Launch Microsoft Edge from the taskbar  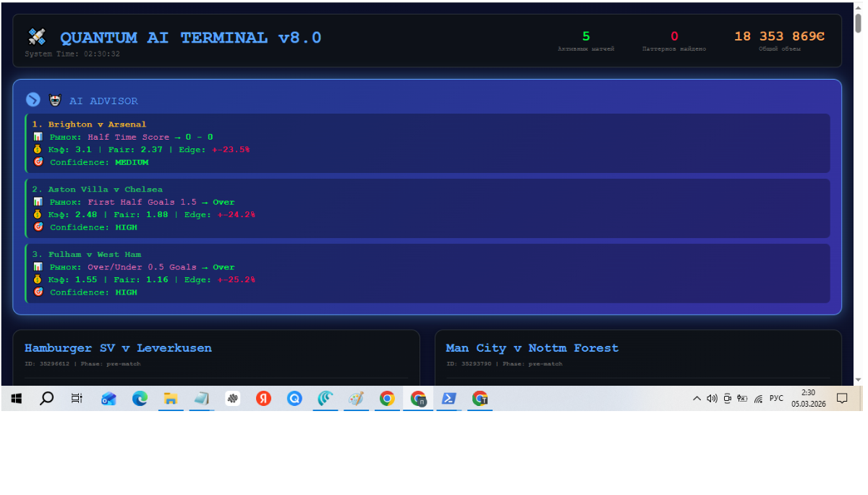point(140,398)
